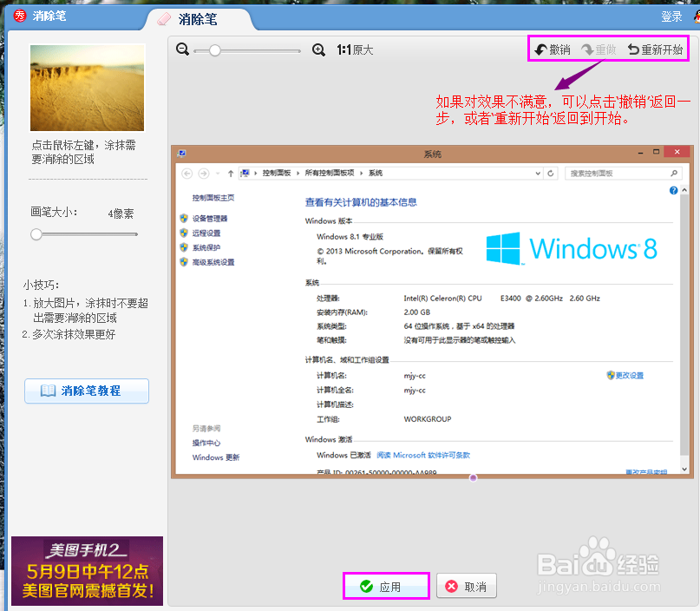
Task: Expand address bar dropdown in 系统 window
Action: [x=538, y=174]
